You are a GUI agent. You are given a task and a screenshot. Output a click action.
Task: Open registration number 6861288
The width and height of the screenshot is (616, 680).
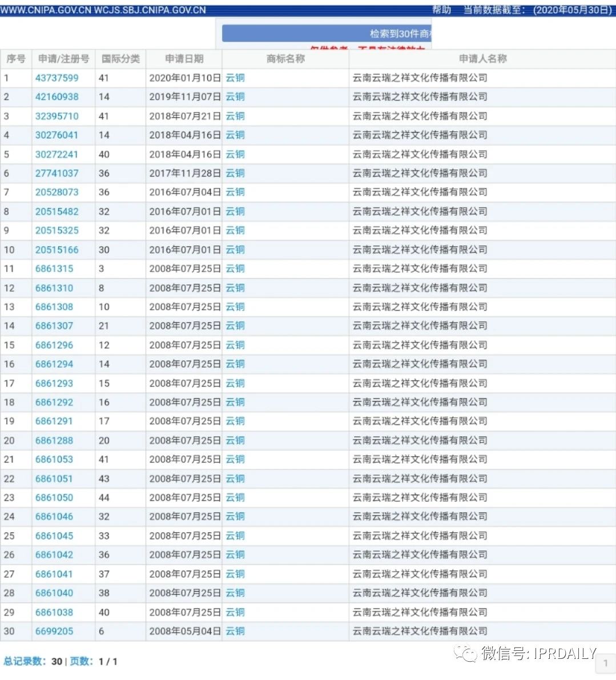click(54, 441)
